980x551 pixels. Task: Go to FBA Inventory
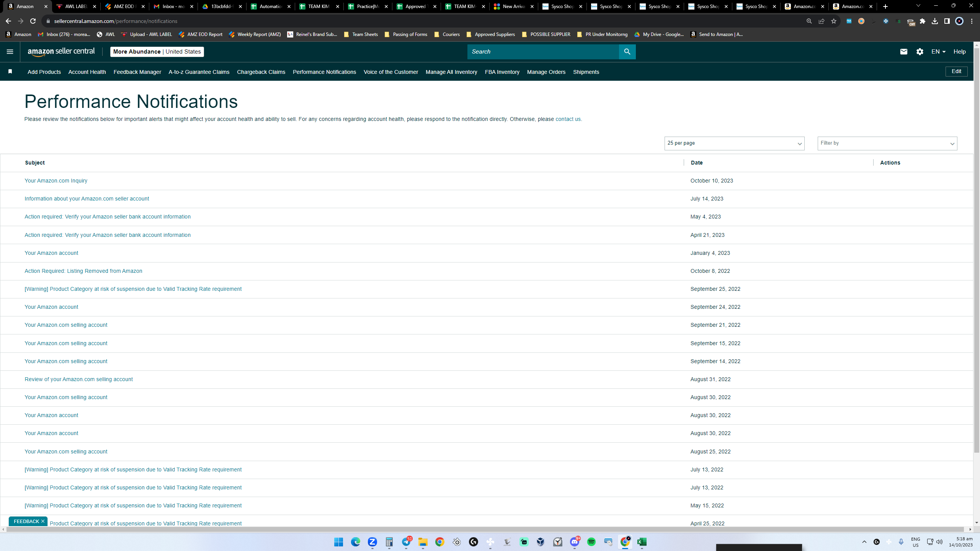point(502,72)
